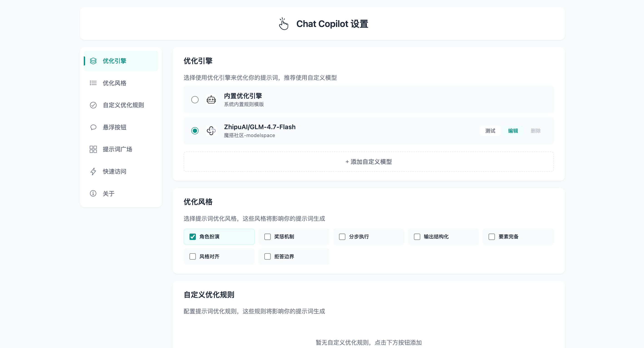Click the 测试 button on the ZhipuAI model
Screen dimensions: 644x348
[490, 130]
